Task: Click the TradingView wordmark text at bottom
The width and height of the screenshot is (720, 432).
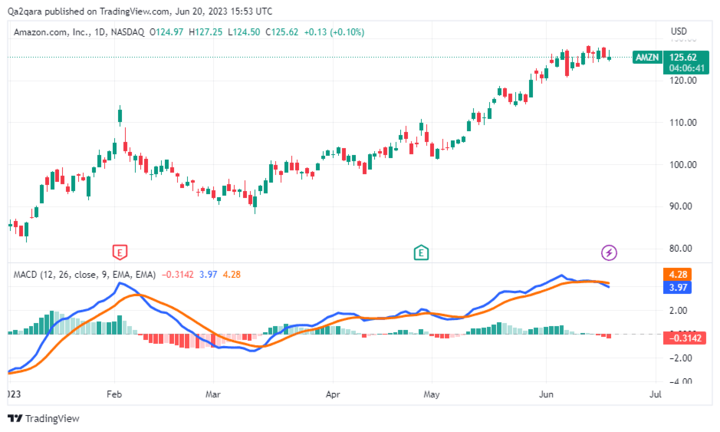Action: pos(52,418)
